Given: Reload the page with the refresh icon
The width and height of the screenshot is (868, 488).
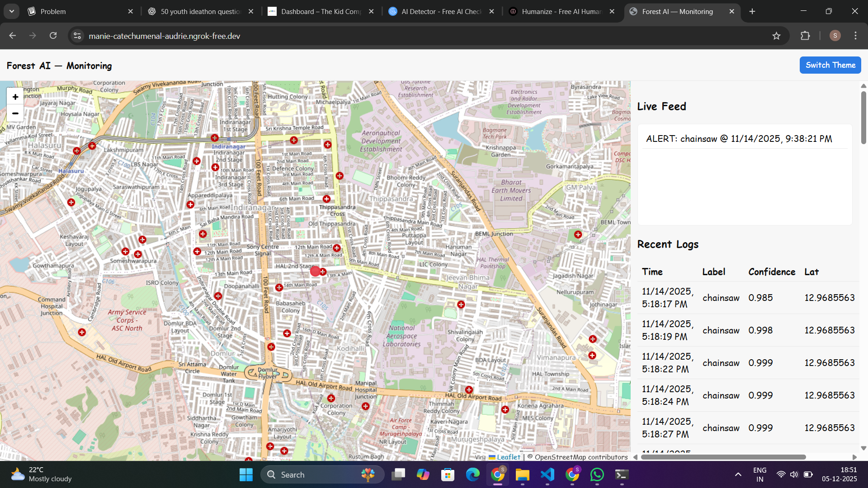Looking at the screenshot, I should (x=53, y=36).
